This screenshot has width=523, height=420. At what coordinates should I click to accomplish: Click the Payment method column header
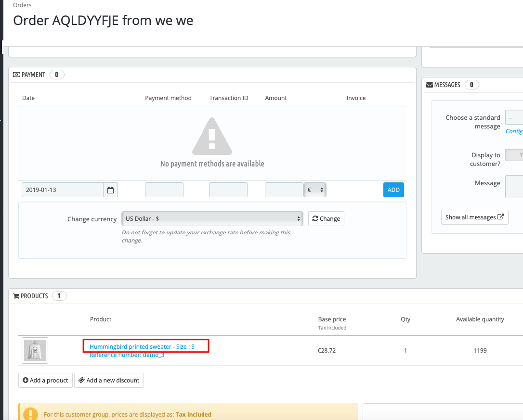[168, 98]
